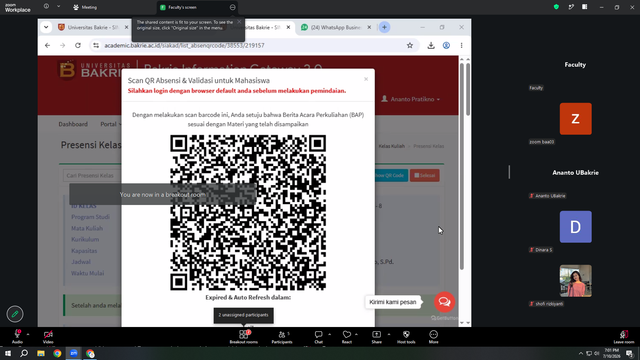Open Chrome profile icon
This screenshot has width=640, height=360.
tap(446, 45)
